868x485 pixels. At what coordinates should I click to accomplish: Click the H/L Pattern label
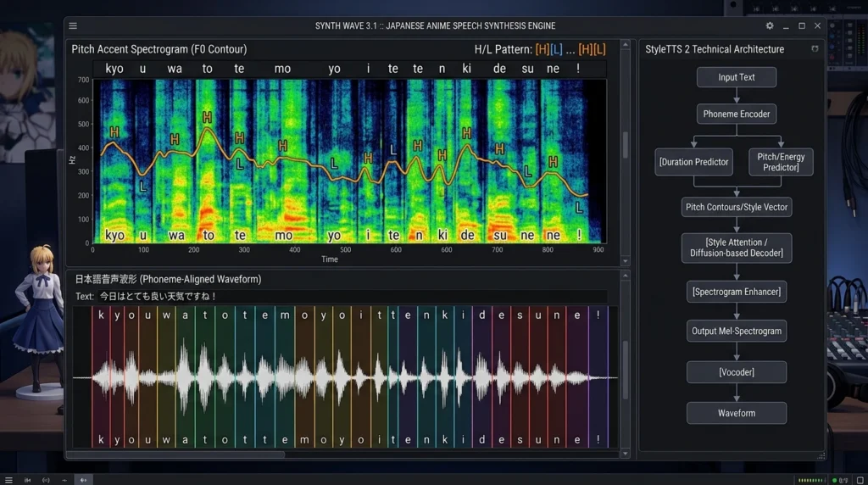pos(503,49)
